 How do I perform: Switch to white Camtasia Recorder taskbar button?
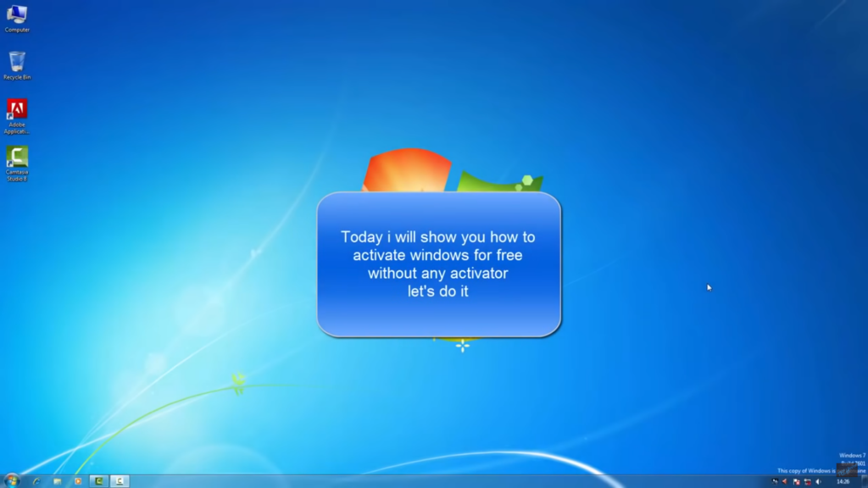(120, 481)
